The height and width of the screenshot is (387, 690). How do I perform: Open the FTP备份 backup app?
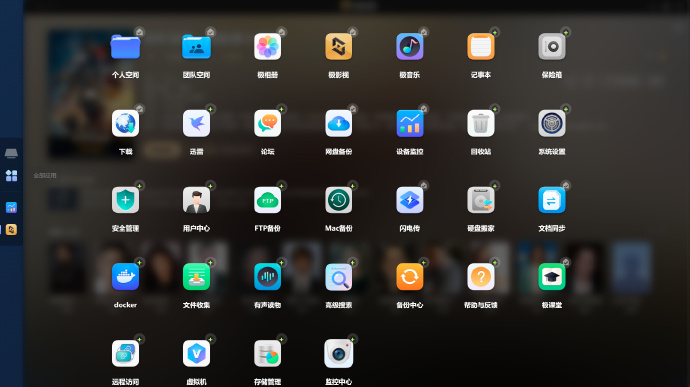tap(268, 200)
